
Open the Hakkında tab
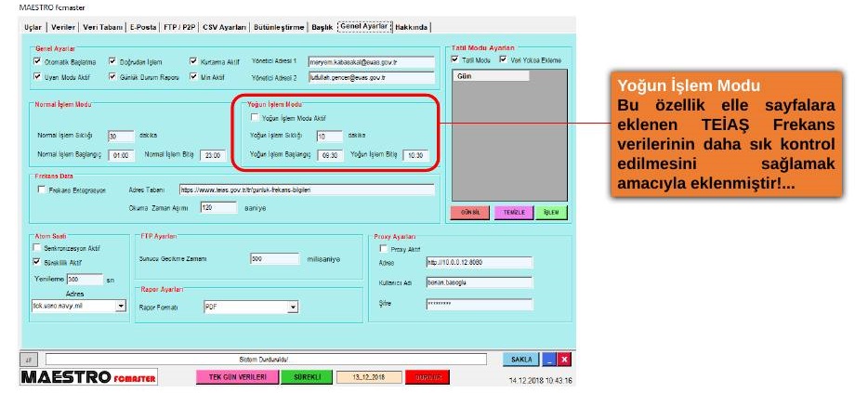coord(412,27)
